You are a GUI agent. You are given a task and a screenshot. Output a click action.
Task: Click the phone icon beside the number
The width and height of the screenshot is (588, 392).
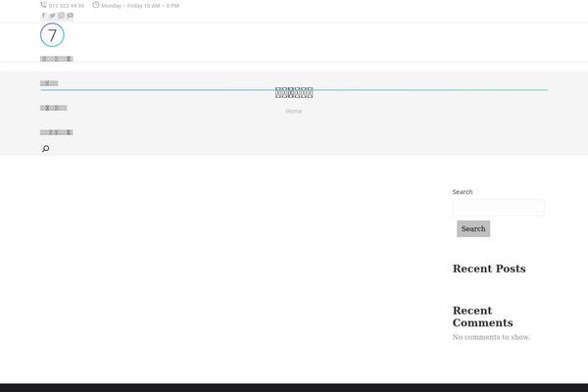(x=43, y=5)
